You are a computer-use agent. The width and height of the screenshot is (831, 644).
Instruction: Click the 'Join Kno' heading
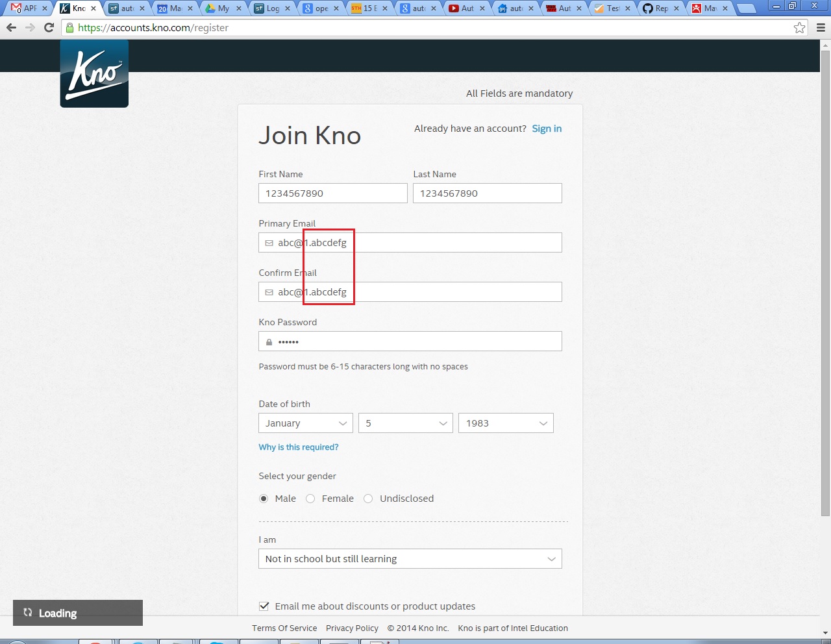tap(310, 136)
